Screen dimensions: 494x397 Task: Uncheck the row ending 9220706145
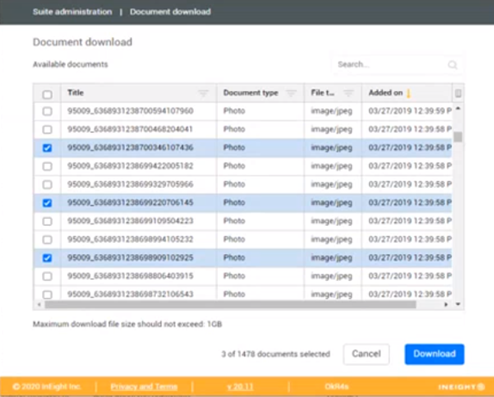[x=47, y=203]
